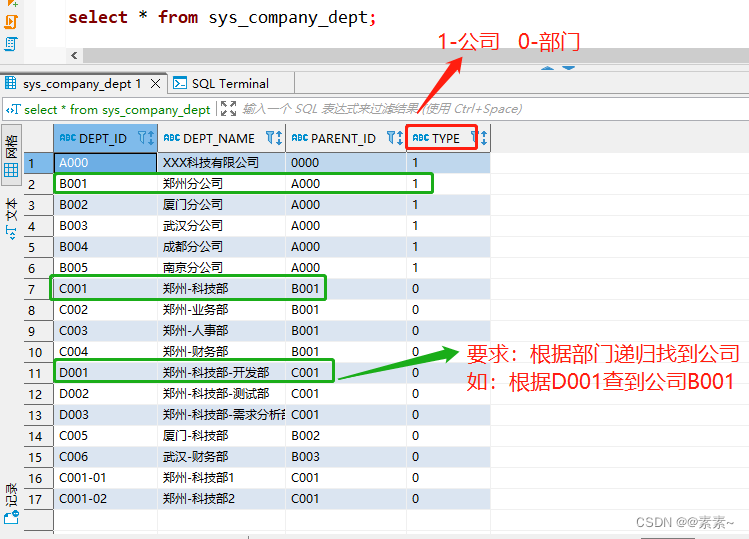Select cell 成都分公司
Viewport: 749px width, 539px height.
[x=222, y=247]
